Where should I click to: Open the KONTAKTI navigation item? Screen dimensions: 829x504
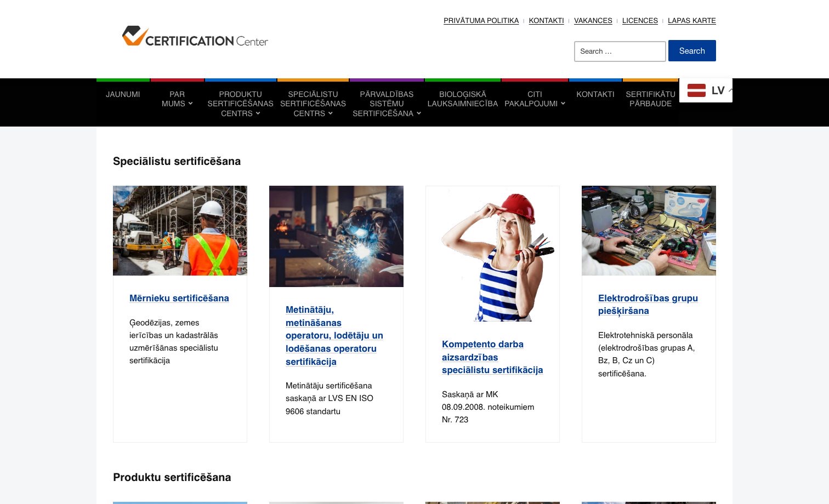pos(595,94)
